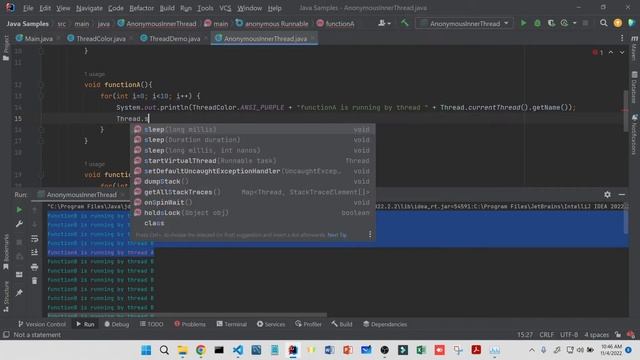Viewport: 640px width, 360px height.
Task: Open the Version Control tool window
Action: coord(42,324)
